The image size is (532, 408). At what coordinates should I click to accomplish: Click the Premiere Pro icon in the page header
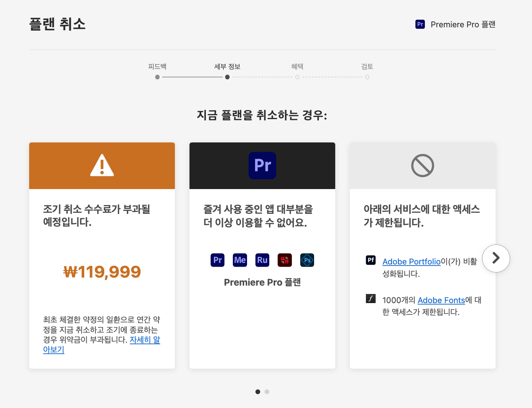pyautogui.click(x=420, y=24)
